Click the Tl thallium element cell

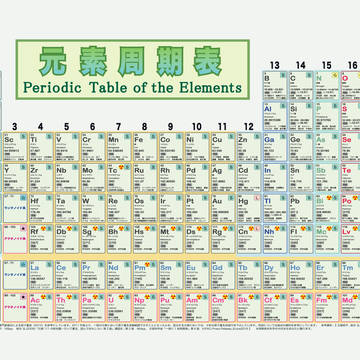275,208
